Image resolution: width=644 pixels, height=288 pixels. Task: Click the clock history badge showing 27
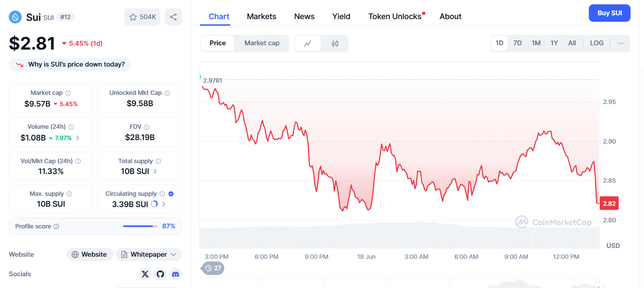(213, 268)
